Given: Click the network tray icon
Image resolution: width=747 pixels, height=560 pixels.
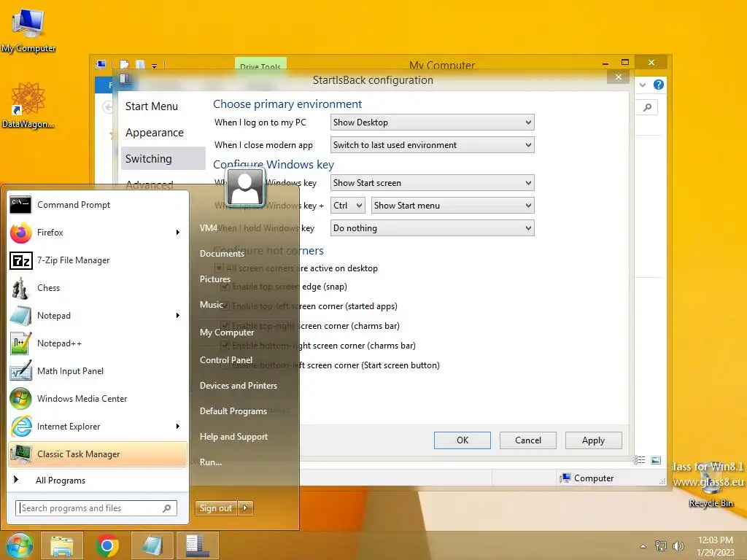Looking at the screenshot, I should click(661, 546).
